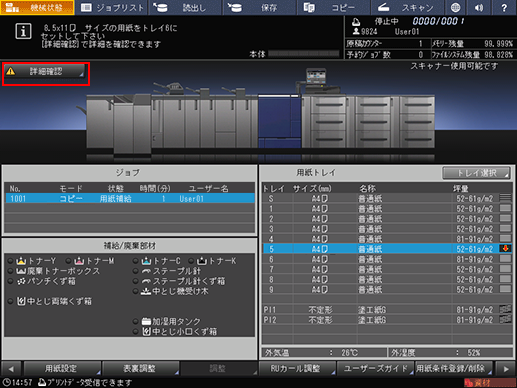Expand the 詳細確認 warning button
517x388 pixels.
point(45,71)
